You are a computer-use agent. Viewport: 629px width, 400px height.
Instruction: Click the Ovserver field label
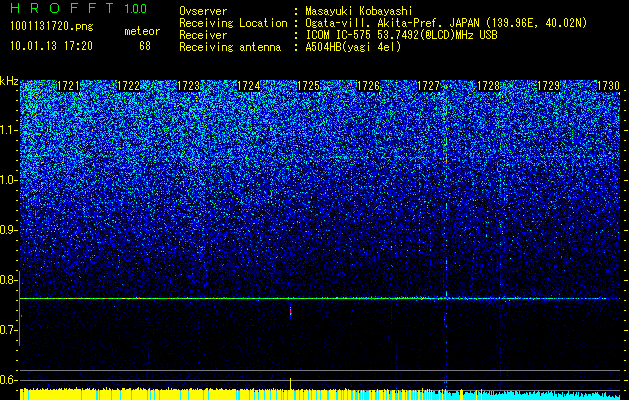coord(203,11)
